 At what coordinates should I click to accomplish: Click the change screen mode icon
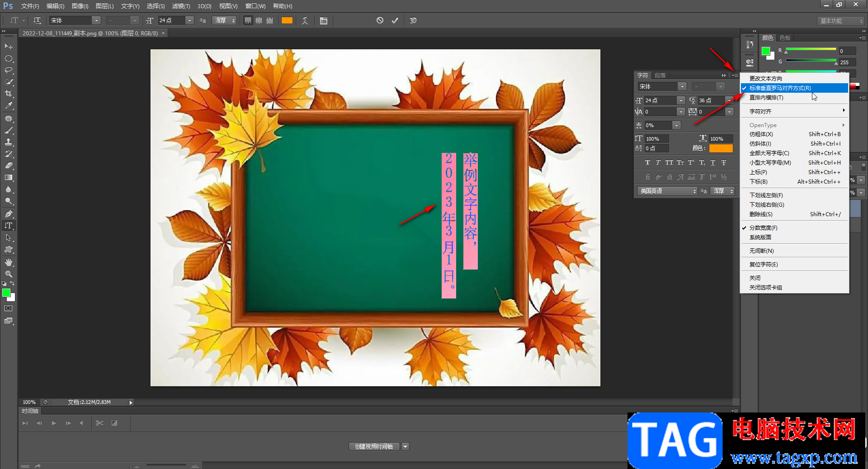coord(9,321)
